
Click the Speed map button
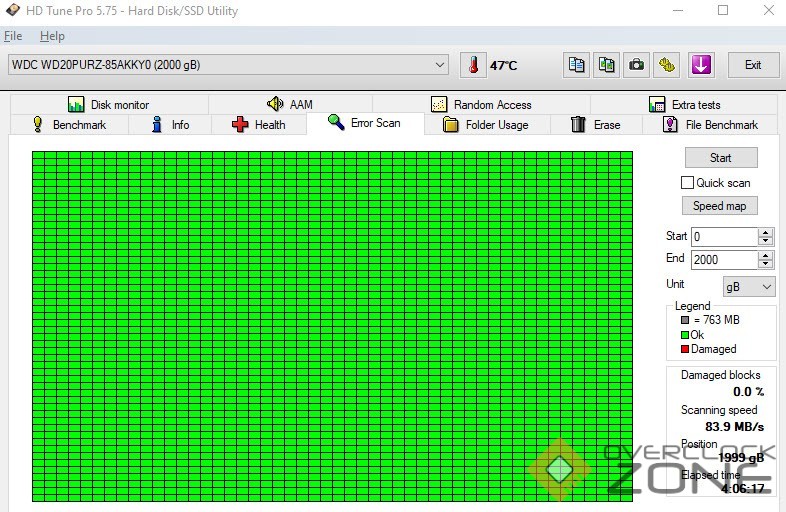click(x=720, y=206)
